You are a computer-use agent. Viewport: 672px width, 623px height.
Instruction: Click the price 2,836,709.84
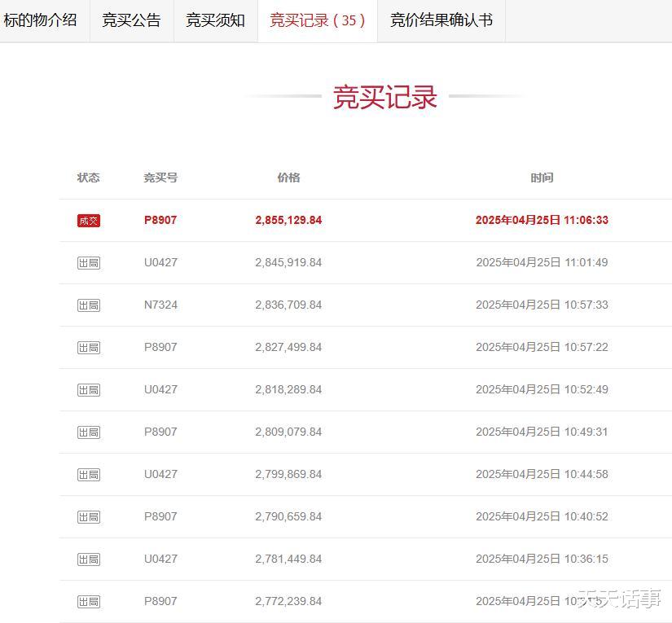[288, 305]
